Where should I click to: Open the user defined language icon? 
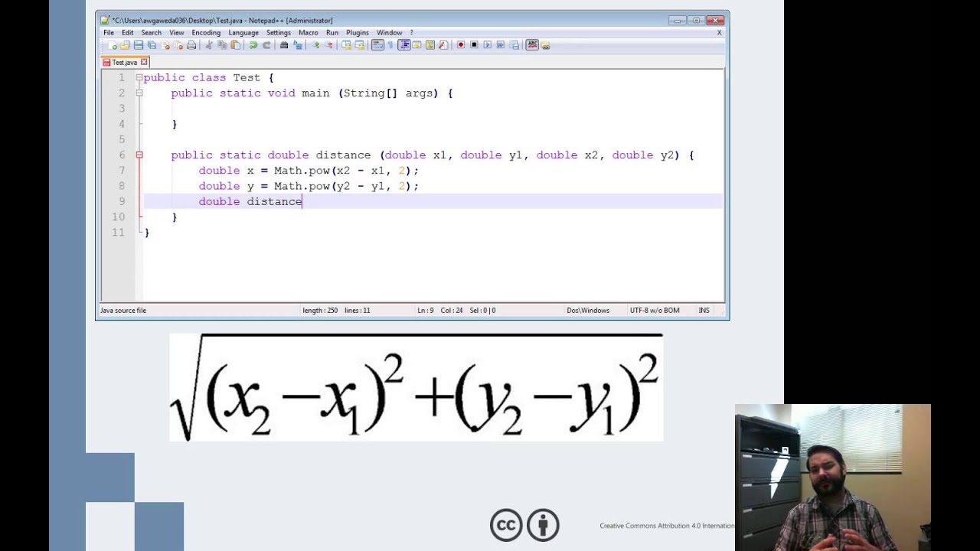[416, 45]
